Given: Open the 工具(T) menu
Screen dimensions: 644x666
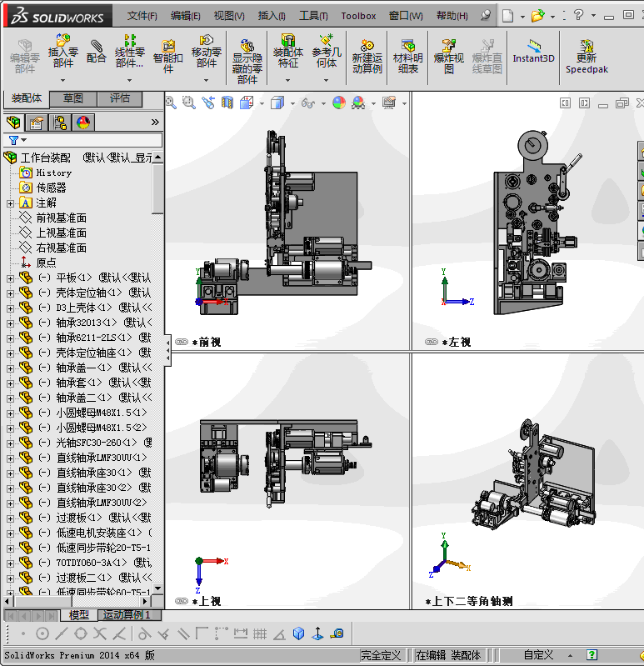Looking at the screenshot, I should pyautogui.click(x=313, y=16).
